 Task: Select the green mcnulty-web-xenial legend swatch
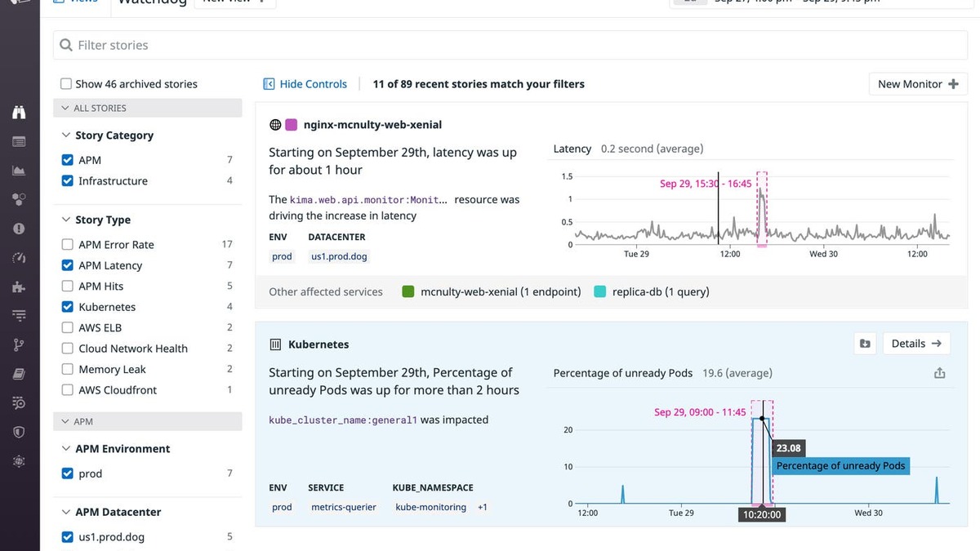[407, 291]
